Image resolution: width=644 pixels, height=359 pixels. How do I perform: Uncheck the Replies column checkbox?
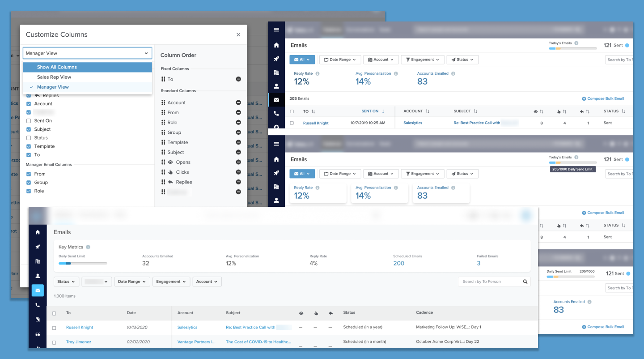(29, 95)
